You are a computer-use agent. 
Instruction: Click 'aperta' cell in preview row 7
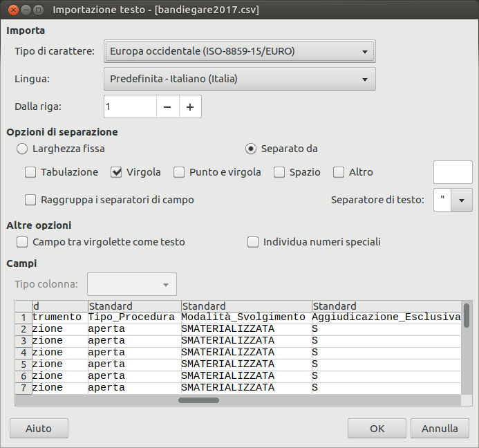coord(134,388)
